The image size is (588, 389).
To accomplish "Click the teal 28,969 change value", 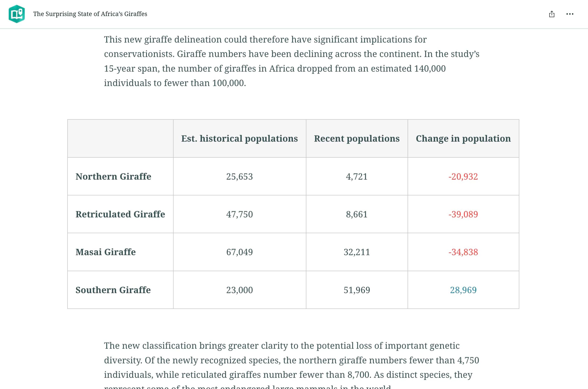I will (x=463, y=290).
